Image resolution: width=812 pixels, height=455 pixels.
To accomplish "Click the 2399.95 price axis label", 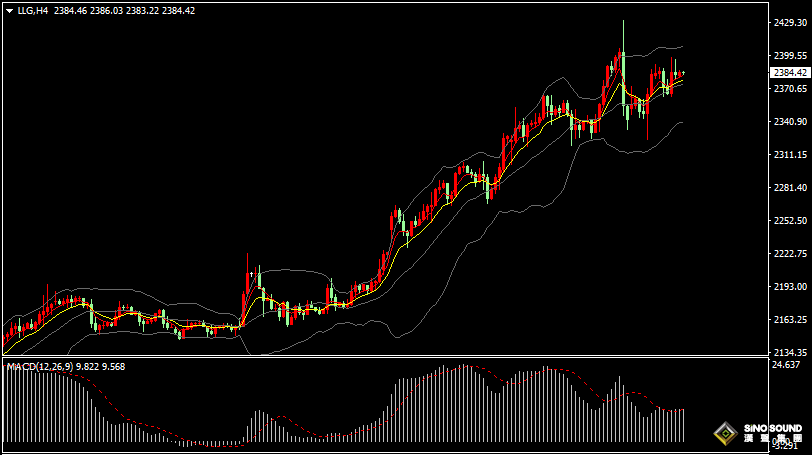I will [790, 56].
